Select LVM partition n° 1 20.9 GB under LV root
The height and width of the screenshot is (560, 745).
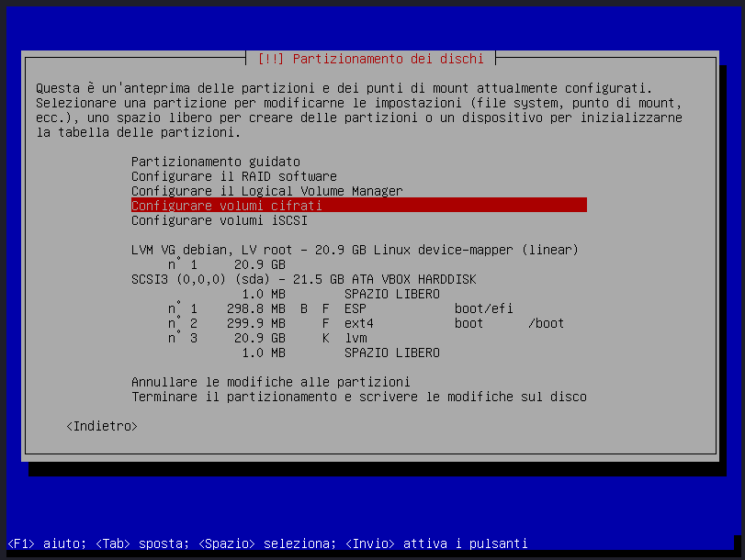pos(227,264)
